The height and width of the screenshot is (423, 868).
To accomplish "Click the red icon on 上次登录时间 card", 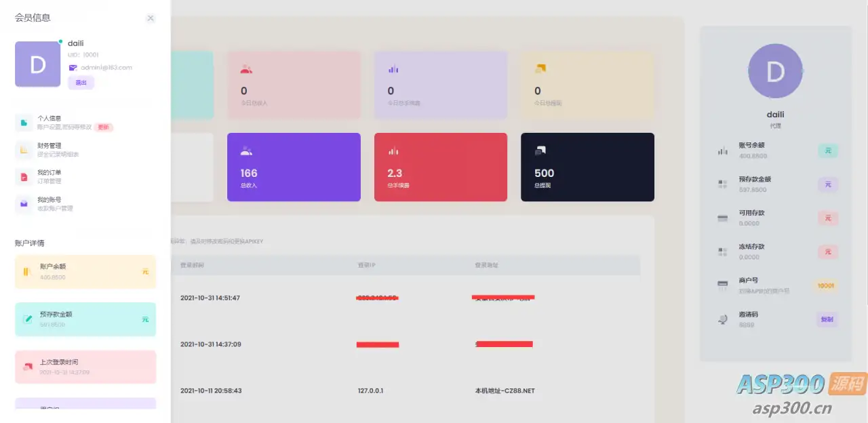I will (28, 367).
